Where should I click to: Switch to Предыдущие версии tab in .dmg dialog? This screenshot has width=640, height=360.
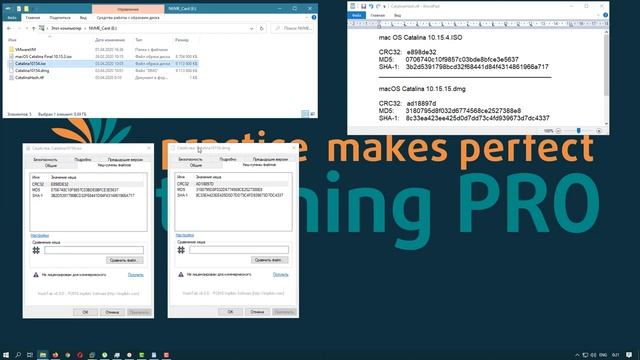click(x=270, y=159)
